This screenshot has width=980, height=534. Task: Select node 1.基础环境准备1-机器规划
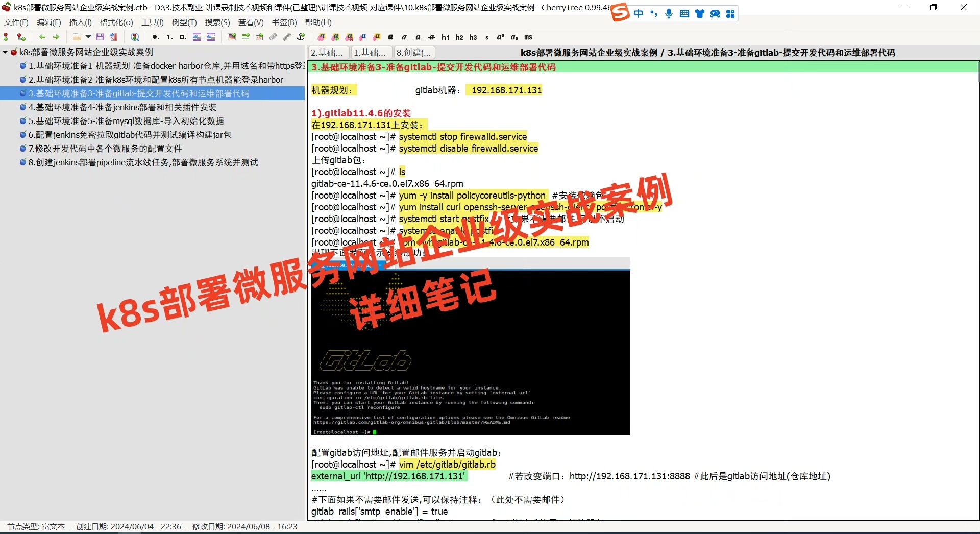point(166,66)
